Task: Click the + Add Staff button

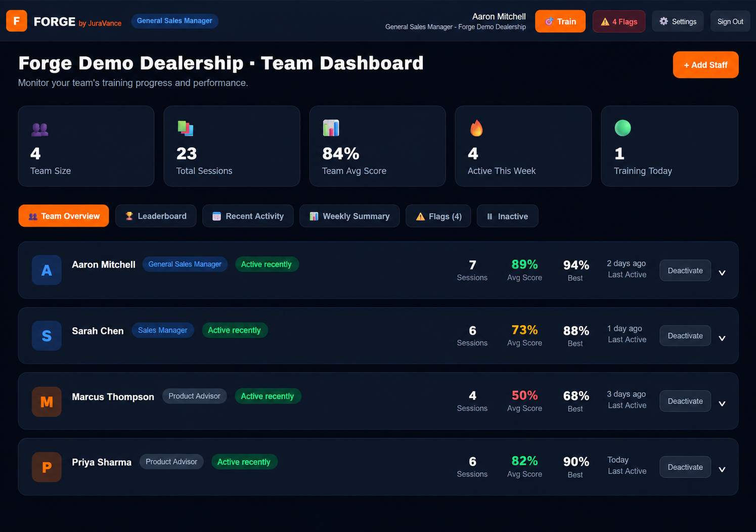Action: [x=705, y=65]
